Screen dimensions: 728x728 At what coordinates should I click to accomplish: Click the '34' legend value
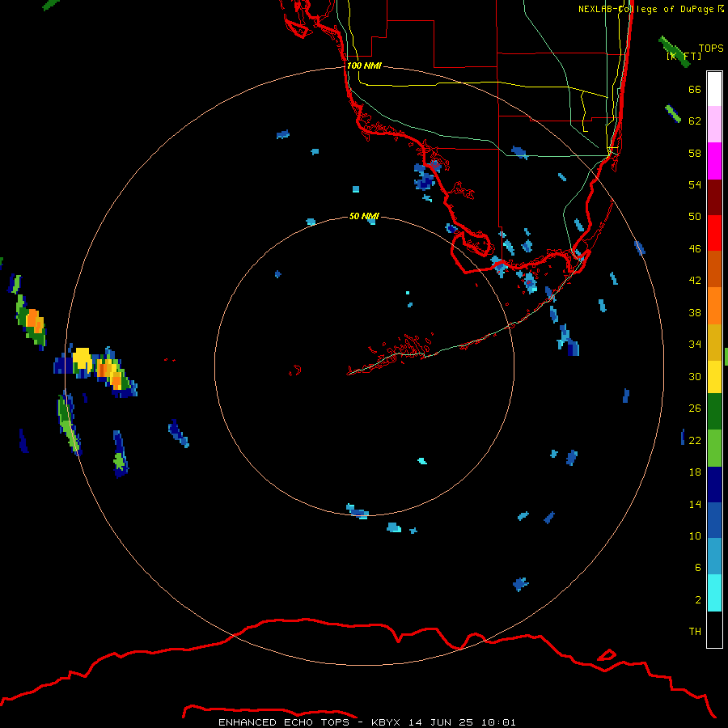tap(695, 344)
